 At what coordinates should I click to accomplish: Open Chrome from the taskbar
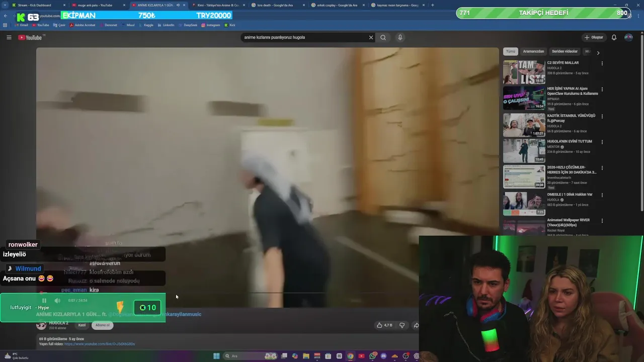pyautogui.click(x=350, y=356)
